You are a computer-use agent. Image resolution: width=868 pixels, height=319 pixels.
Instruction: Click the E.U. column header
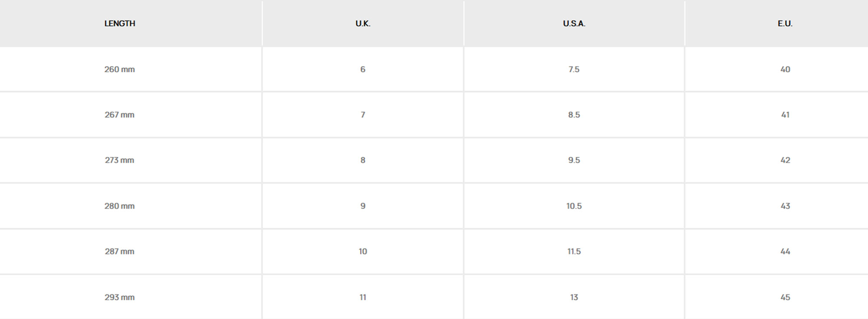coord(785,23)
